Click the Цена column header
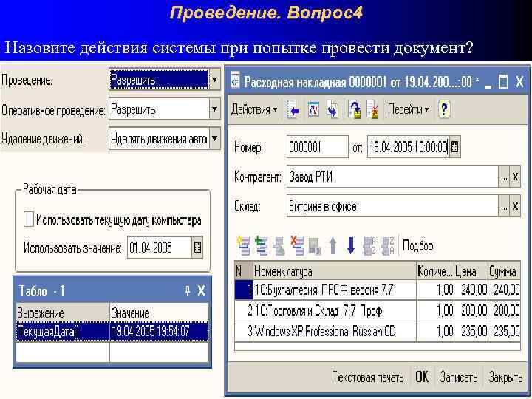This screenshot has height=399, width=532. coord(471,270)
